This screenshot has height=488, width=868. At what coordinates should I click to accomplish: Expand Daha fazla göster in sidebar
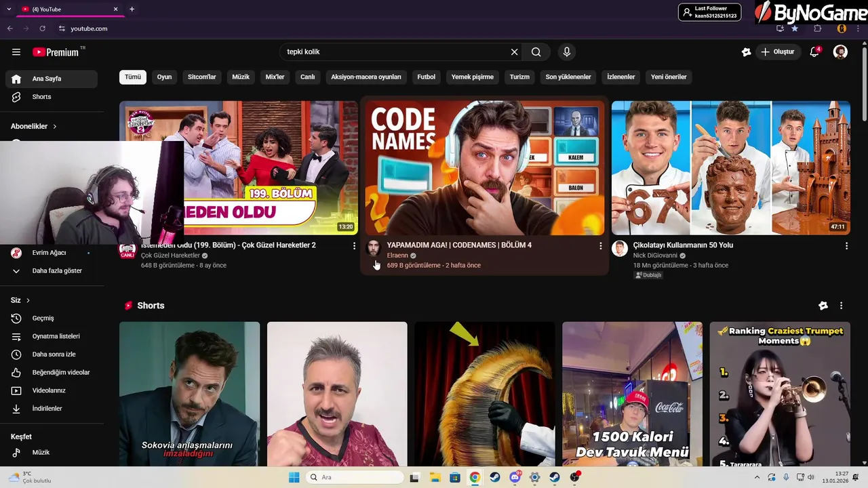pyautogui.click(x=52, y=270)
